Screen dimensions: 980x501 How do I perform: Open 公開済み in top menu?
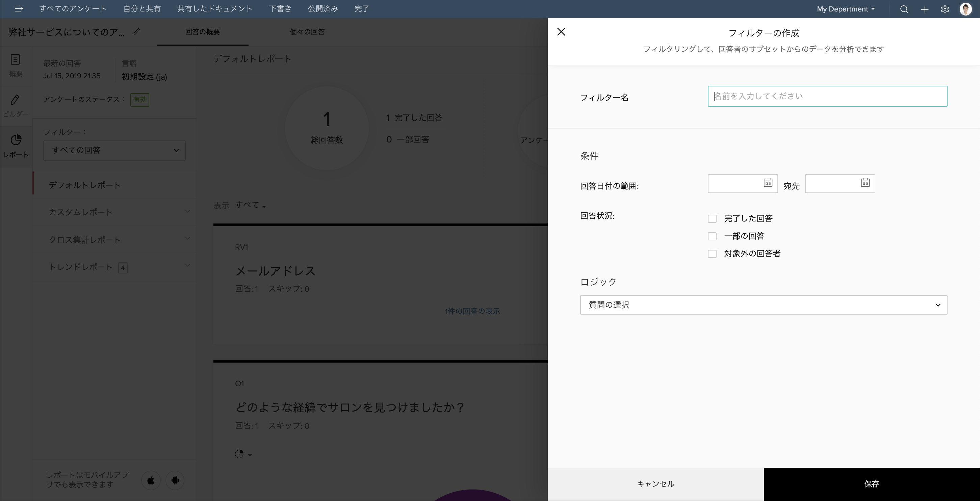click(323, 9)
